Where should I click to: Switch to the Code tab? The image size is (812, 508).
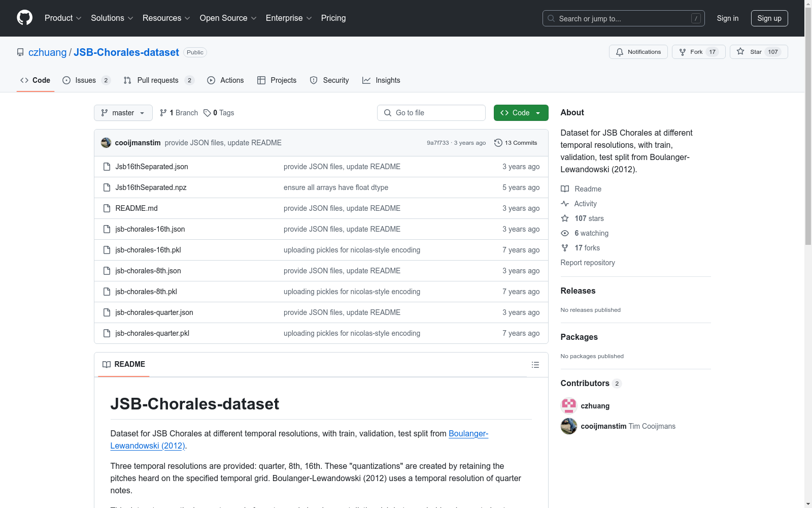pyautogui.click(x=36, y=80)
